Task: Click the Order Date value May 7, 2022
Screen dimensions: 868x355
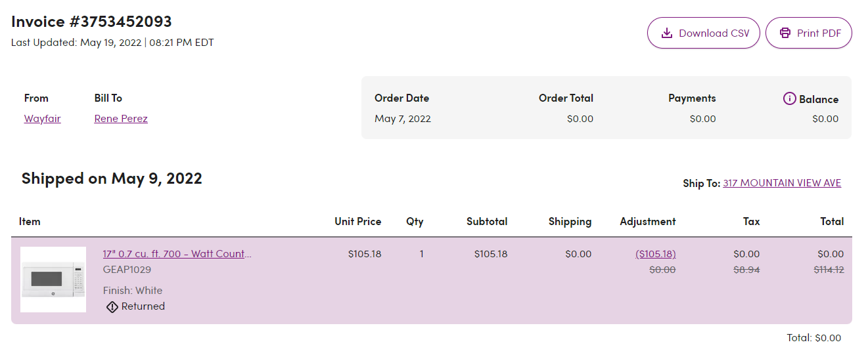Action: click(403, 119)
